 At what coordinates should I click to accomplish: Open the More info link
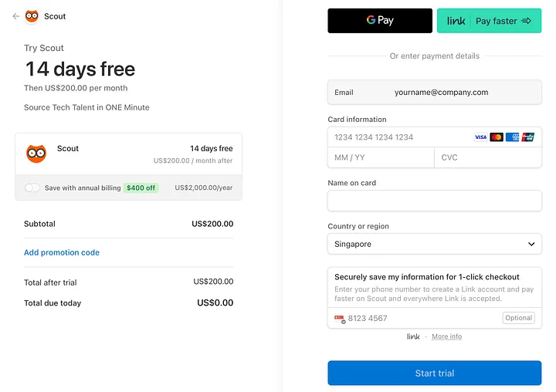click(446, 336)
